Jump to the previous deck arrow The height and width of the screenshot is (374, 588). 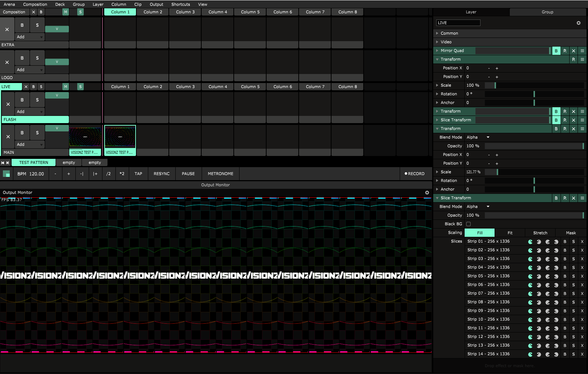pyautogui.click(x=3, y=163)
